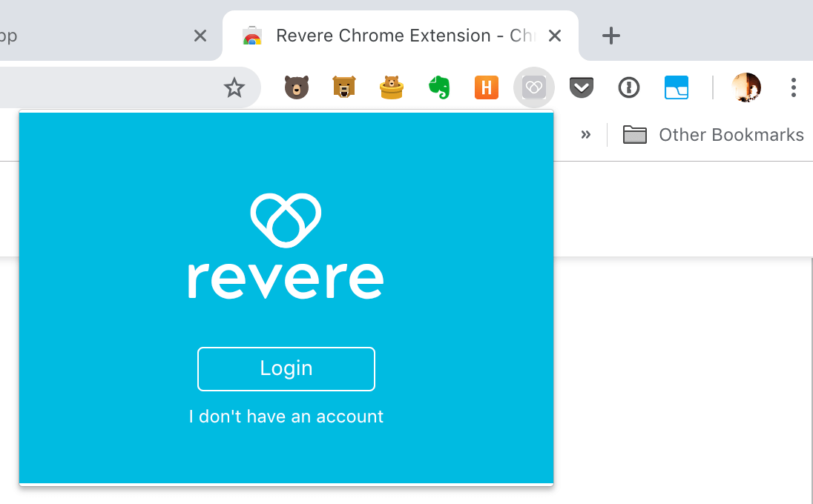Open a new tab with plus button
The height and width of the screenshot is (504, 813).
[610, 36]
